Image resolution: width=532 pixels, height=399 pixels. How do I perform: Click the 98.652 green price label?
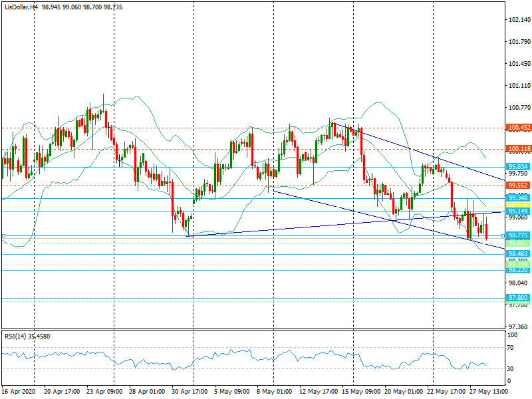tap(518, 243)
